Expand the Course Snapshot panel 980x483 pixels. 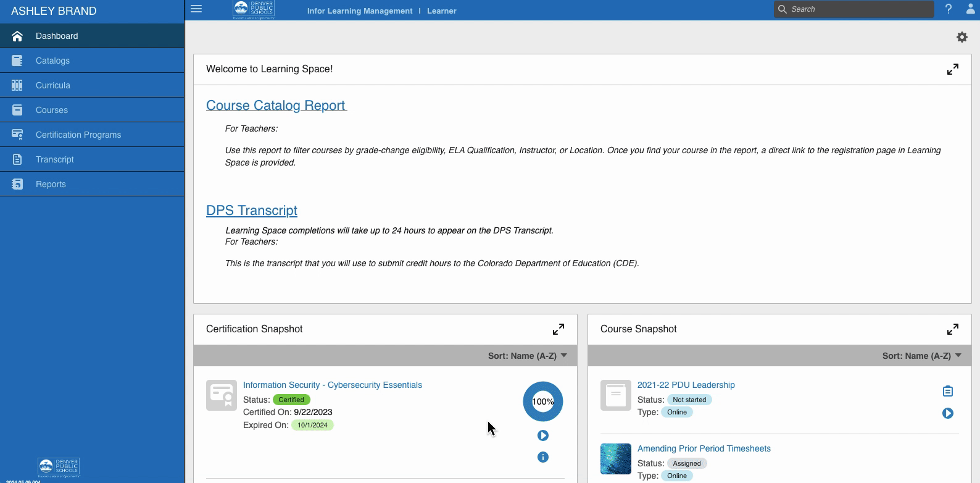pos(953,329)
